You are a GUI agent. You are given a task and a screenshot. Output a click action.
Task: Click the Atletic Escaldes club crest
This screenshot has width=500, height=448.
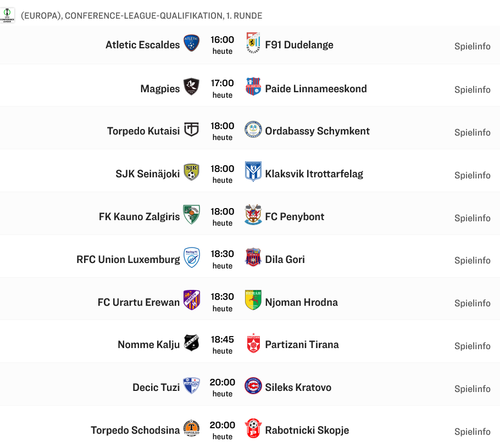click(191, 43)
